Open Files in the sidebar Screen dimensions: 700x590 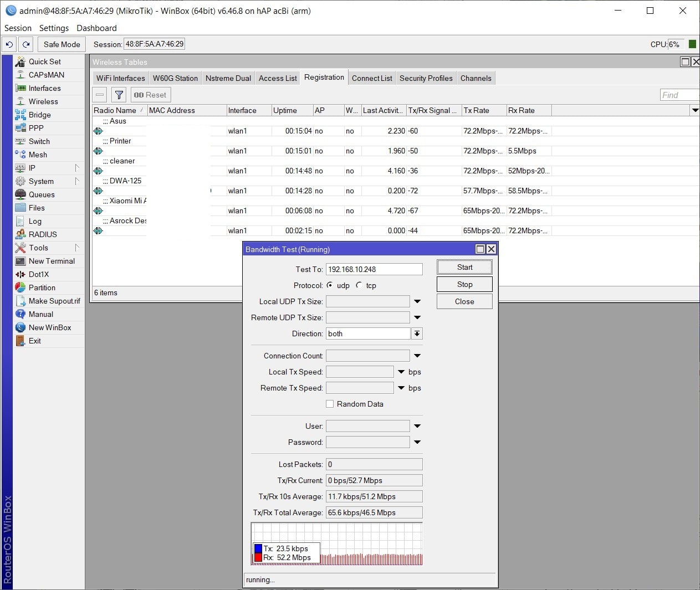click(x=37, y=208)
